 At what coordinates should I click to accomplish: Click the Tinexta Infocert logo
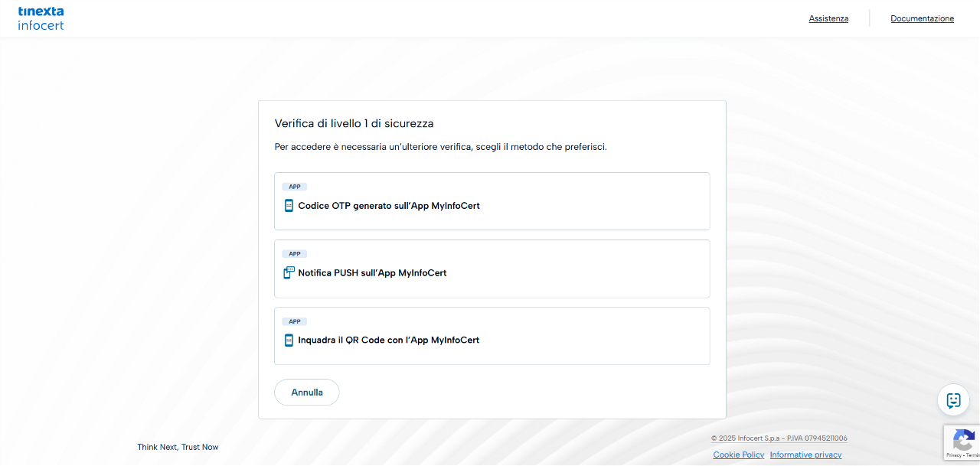tap(41, 18)
